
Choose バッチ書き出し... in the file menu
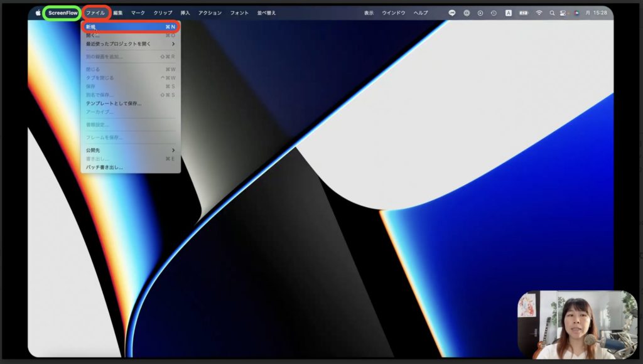point(104,168)
